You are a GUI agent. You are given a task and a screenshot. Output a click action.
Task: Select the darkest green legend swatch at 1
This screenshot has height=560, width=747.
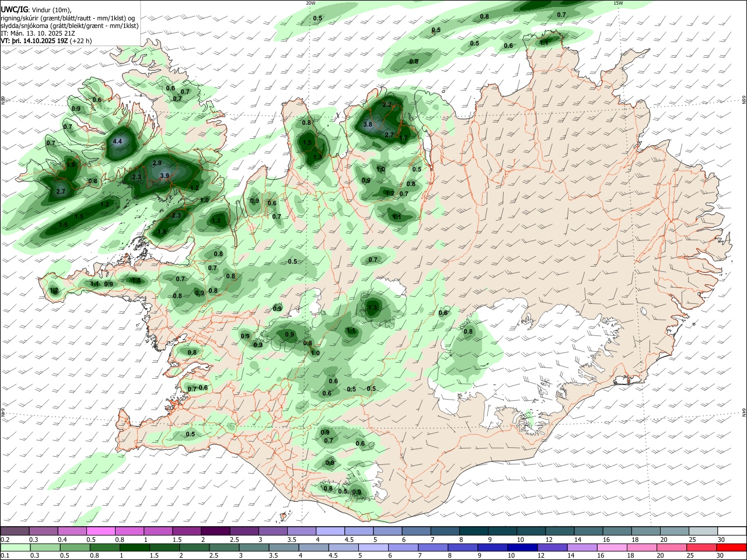tap(135, 548)
